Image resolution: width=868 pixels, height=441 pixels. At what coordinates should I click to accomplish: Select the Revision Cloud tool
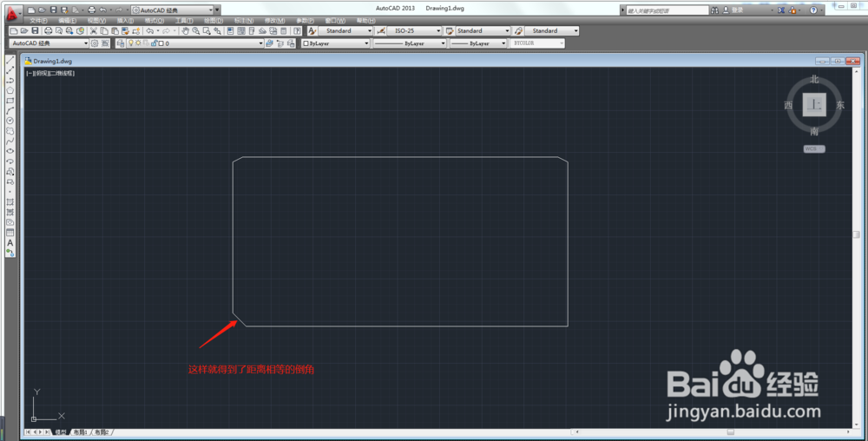(10, 131)
